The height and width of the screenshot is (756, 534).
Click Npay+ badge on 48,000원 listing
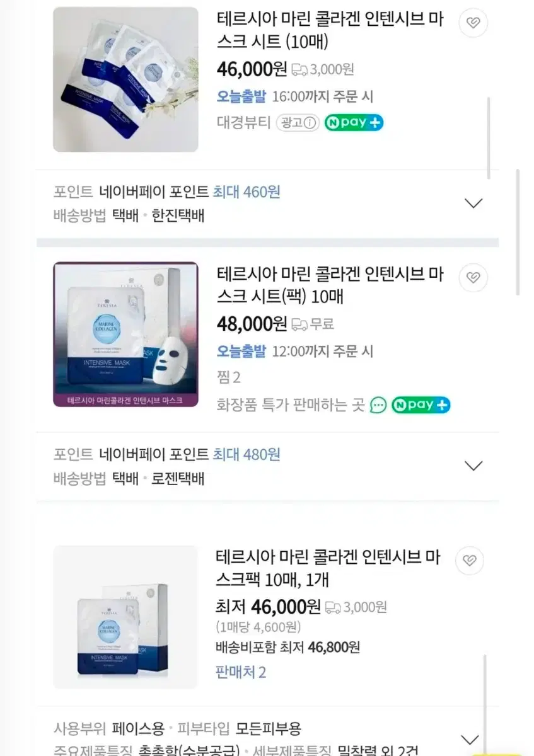(x=421, y=404)
